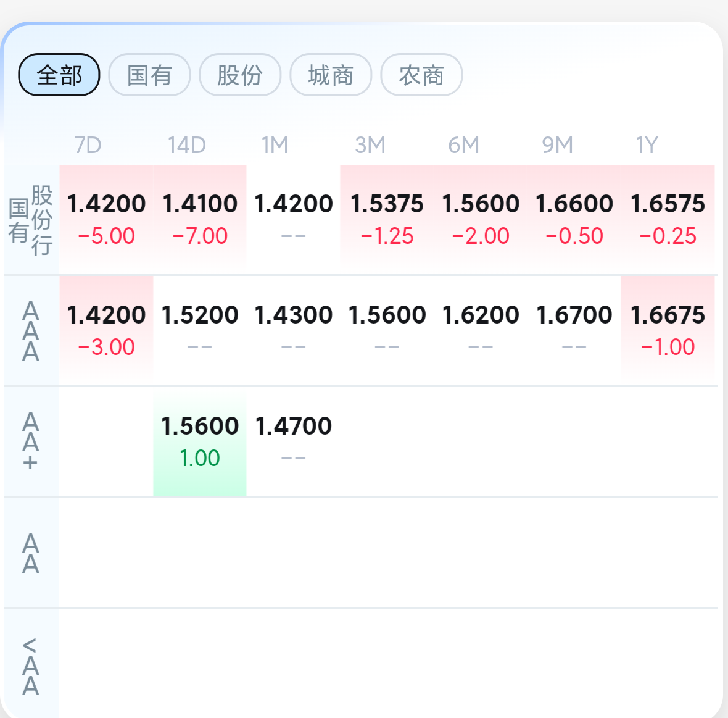Open 国有股份行 14D rate cell 1.4100
Viewport: 728px width, 718px height.
(x=200, y=219)
